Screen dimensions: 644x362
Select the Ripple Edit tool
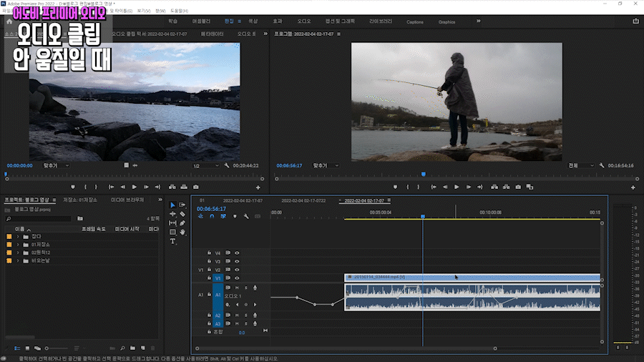point(172,214)
